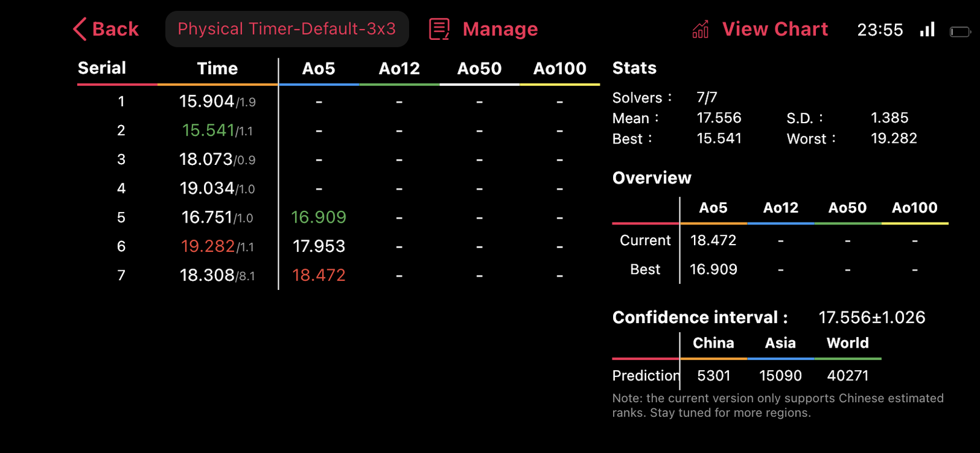This screenshot has height=453, width=980.
Task: Tap the Asia rank prediction 15090
Action: click(780, 376)
